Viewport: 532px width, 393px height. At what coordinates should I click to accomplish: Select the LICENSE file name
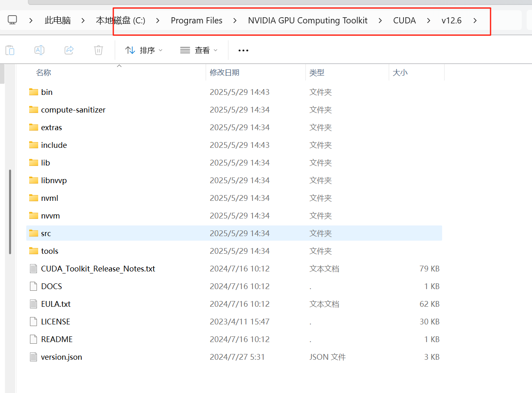(55, 322)
